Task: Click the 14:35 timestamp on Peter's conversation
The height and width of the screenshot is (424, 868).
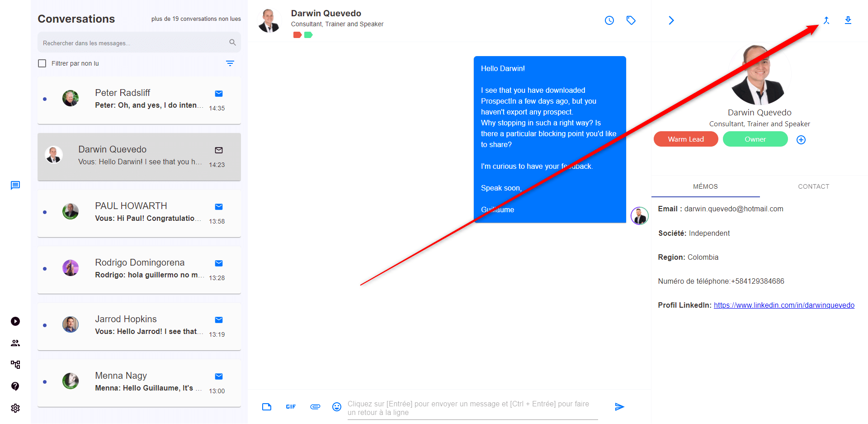Action: click(217, 108)
